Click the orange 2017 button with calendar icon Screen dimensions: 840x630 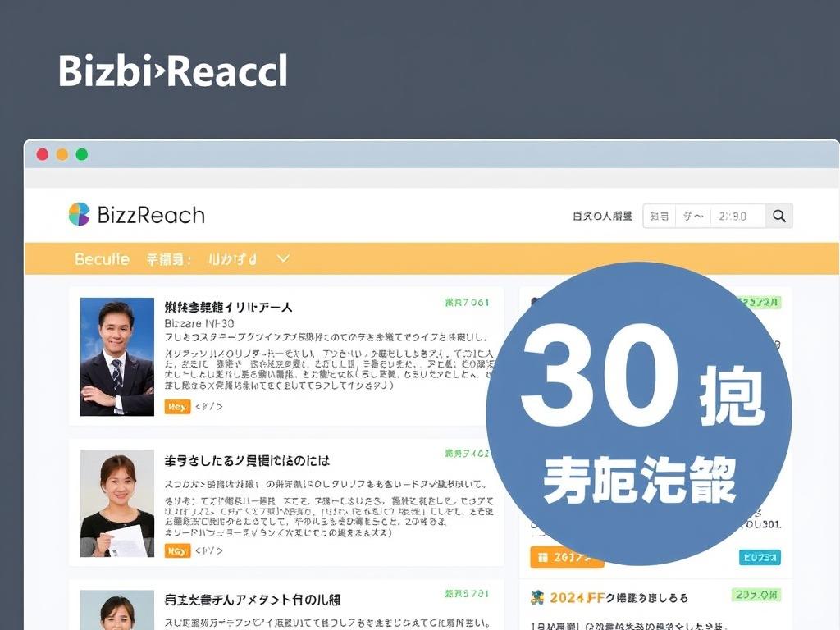[566, 558]
